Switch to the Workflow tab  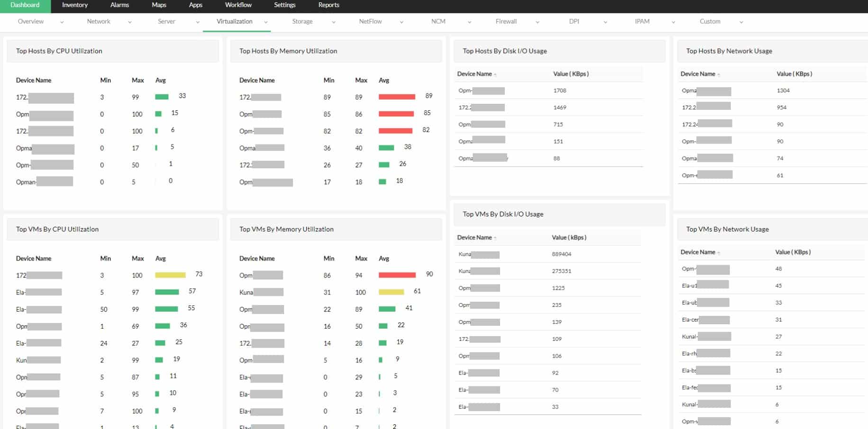coord(238,5)
